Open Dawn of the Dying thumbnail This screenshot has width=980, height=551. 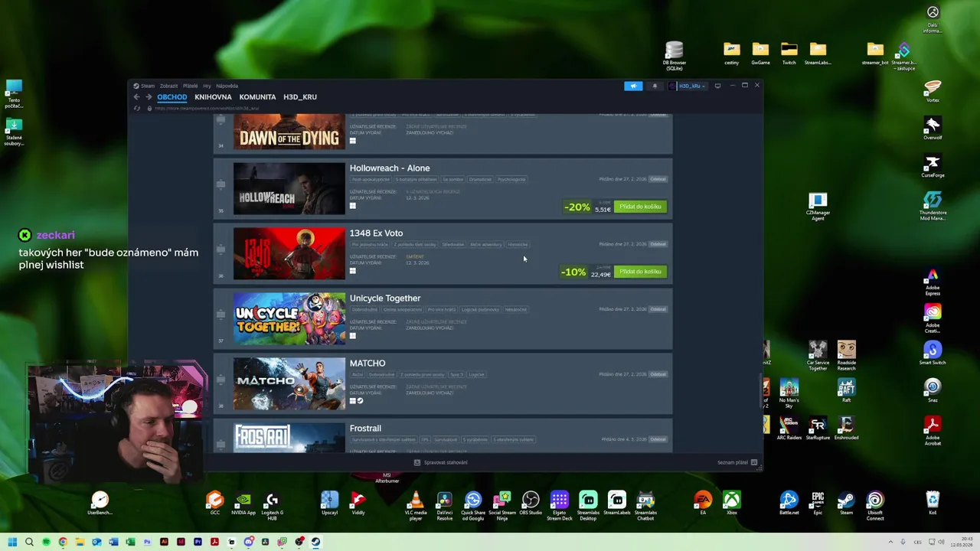coord(289,132)
